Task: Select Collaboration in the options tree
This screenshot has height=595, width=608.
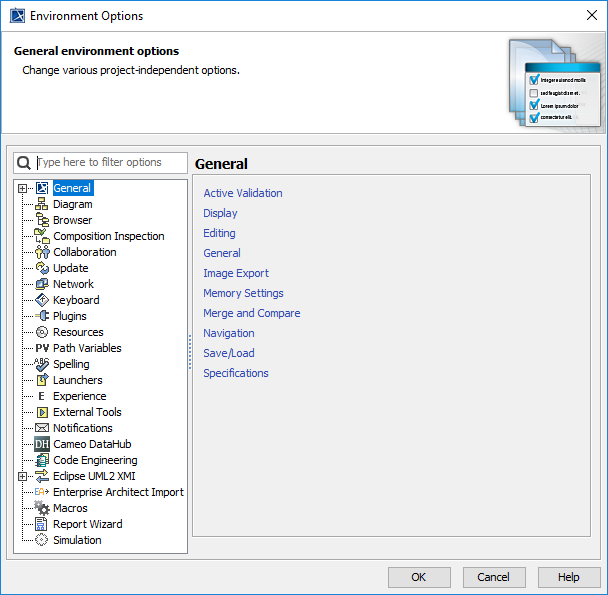Action: (85, 252)
